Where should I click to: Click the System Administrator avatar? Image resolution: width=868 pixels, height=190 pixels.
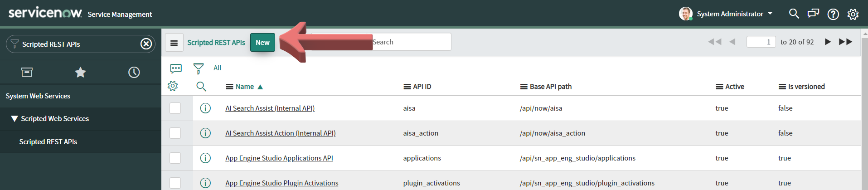(x=685, y=14)
